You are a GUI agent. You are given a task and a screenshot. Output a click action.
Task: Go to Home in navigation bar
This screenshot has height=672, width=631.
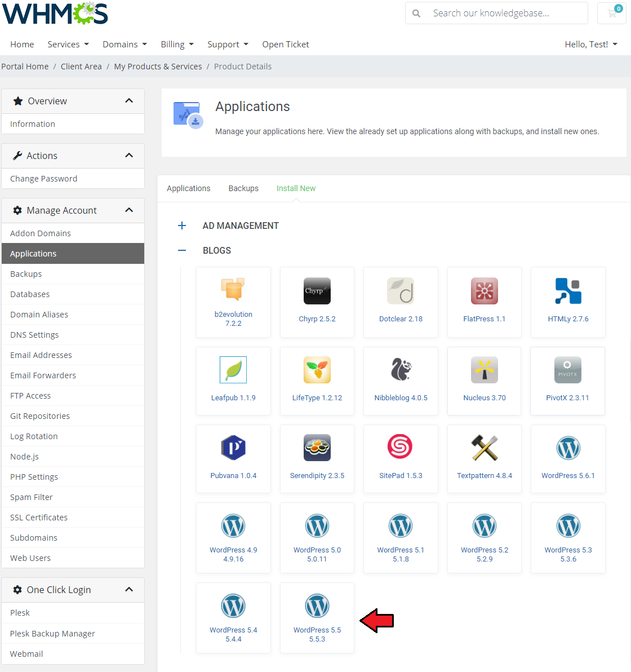22,45
